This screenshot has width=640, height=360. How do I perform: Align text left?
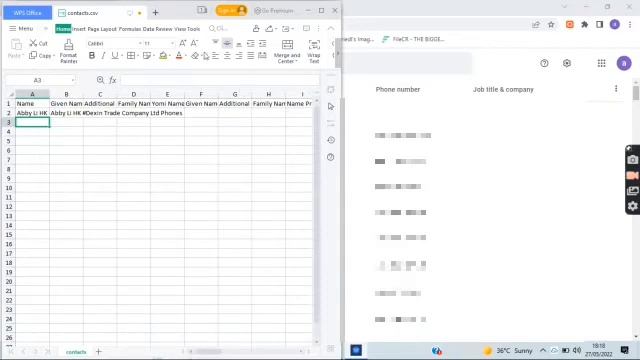(215, 56)
